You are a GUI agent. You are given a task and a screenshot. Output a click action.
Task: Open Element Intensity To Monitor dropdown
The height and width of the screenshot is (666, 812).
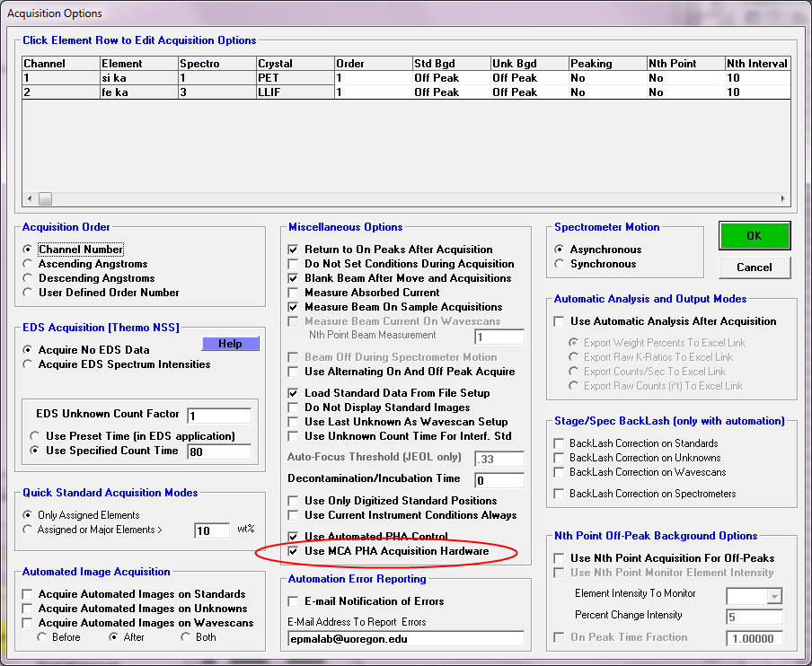(x=772, y=595)
